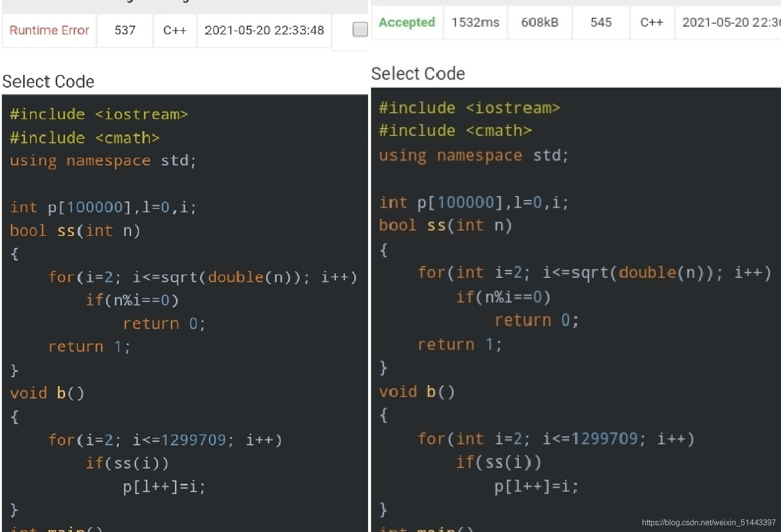The width and height of the screenshot is (781, 532).
Task: Select code length 537 in left submission
Action: click(125, 30)
